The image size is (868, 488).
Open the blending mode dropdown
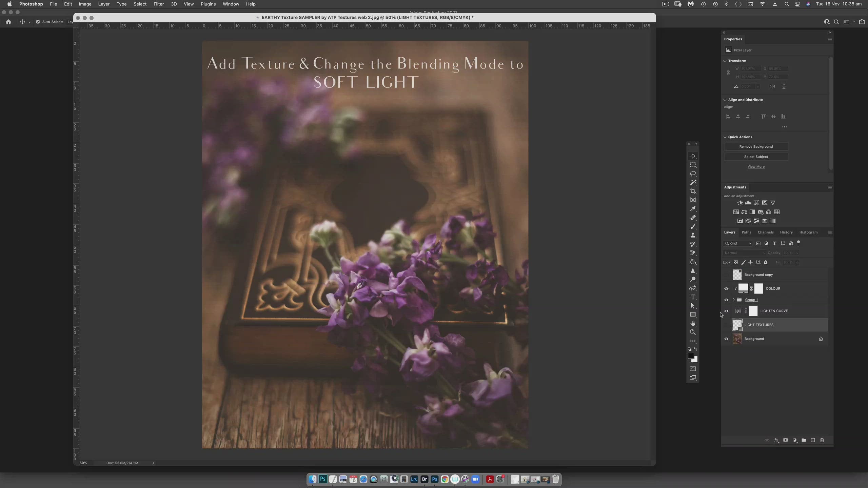pos(744,252)
